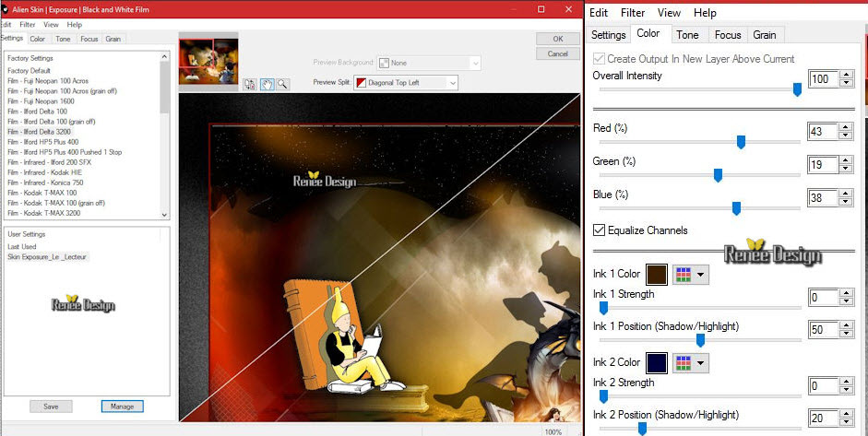Open Help menu in right panel
Image resolution: width=868 pixels, height=436 pixels.
click(x=706, y=13)
